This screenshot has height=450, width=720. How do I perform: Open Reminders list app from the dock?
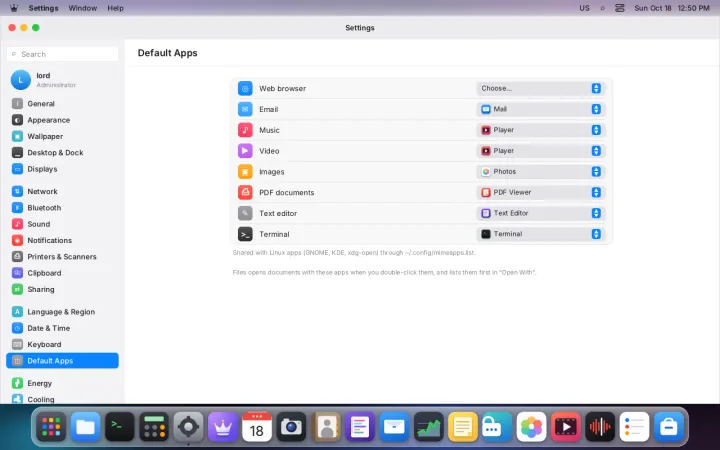[634, 427]
